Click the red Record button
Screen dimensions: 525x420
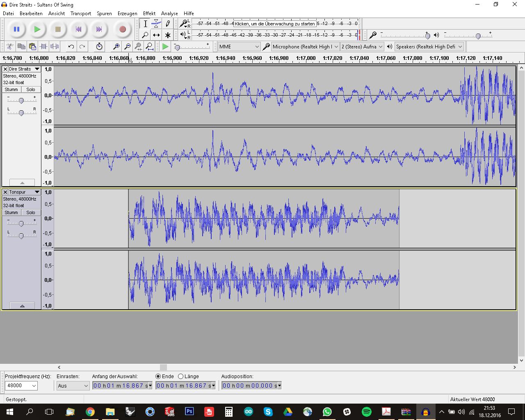point(122,29)
